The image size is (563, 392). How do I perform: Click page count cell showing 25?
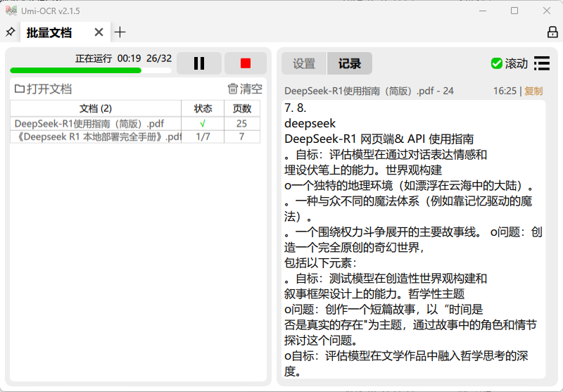tap(242, 123)
